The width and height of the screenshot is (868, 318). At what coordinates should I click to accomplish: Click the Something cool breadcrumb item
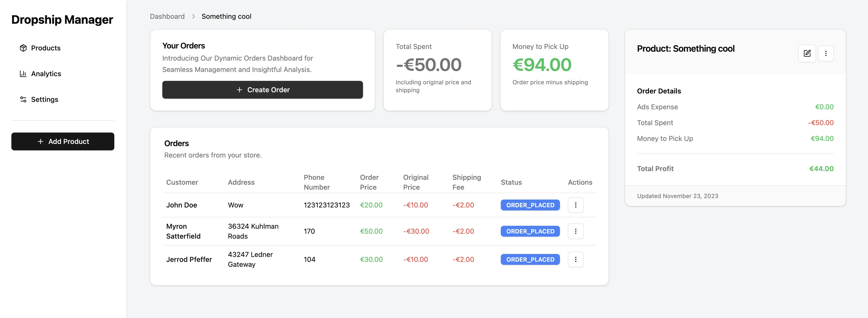226,17
